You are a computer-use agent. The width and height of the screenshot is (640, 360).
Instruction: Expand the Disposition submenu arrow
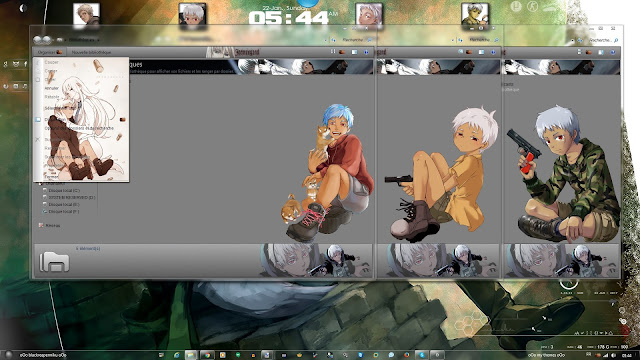point(122,120)
